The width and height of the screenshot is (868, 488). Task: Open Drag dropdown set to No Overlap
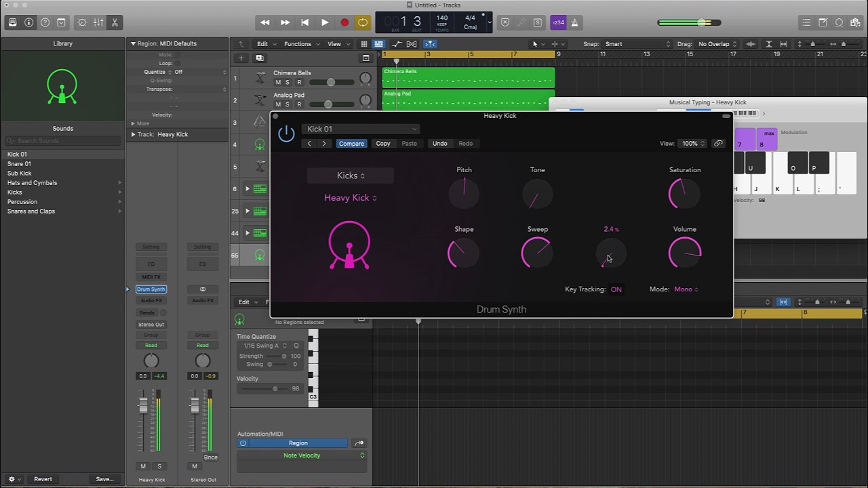717,44
